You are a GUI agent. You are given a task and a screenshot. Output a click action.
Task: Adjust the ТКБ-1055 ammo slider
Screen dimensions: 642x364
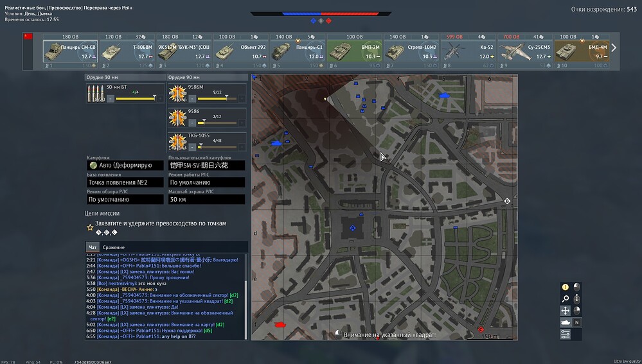coord(217,147)
